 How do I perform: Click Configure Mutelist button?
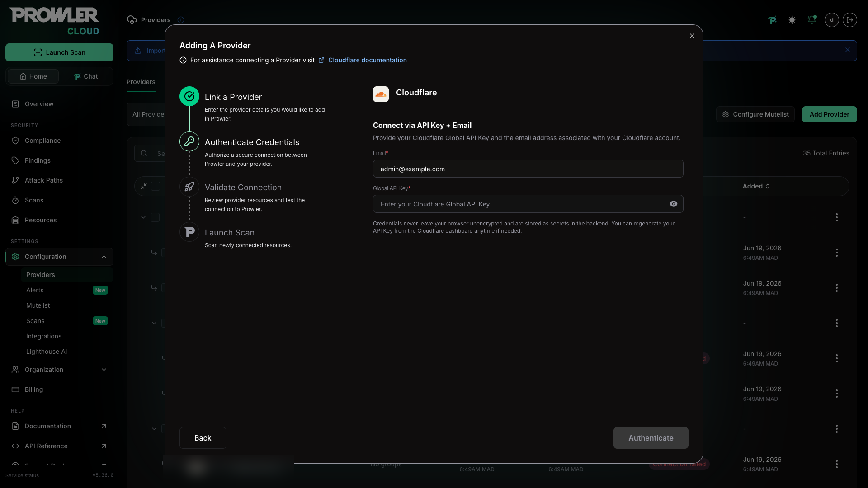coord(755,114)
